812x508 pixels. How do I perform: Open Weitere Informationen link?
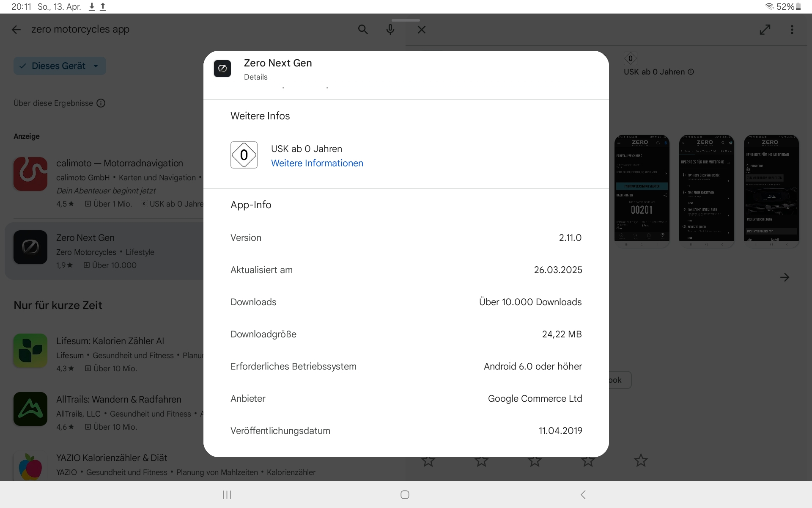coord(317,163)
